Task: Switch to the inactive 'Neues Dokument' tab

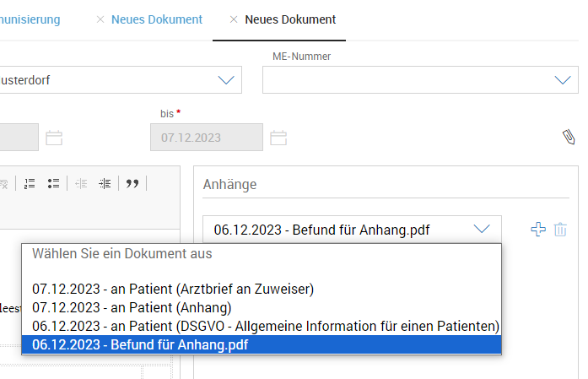Action: click(157, 19)
